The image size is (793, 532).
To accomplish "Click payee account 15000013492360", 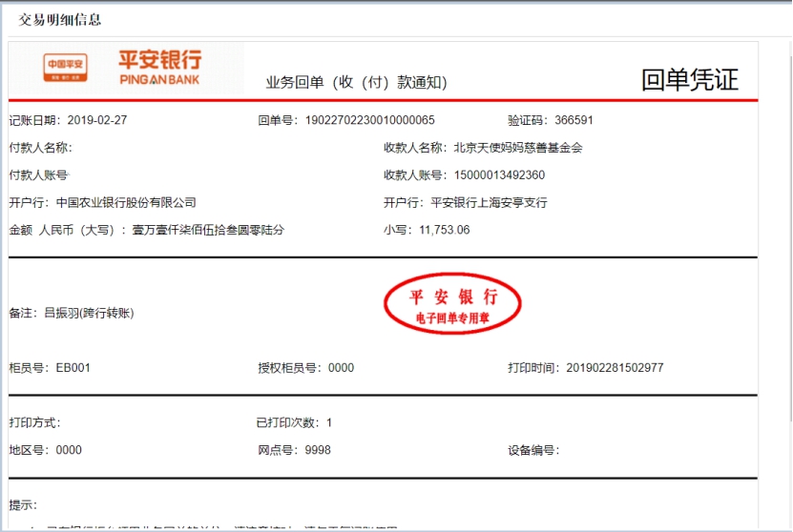I will tap(499, 175).
